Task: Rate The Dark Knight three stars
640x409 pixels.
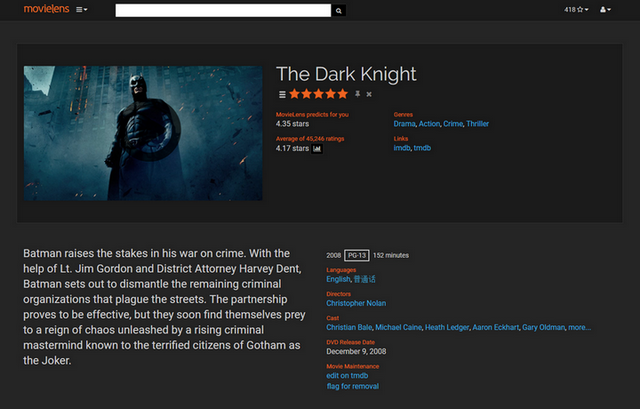Action: 318,94
